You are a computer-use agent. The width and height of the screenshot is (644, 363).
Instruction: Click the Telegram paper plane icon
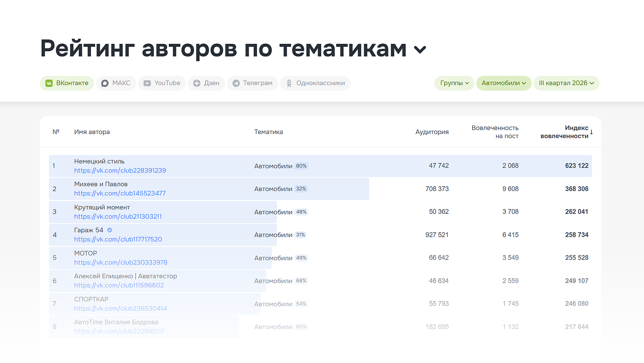236,83
